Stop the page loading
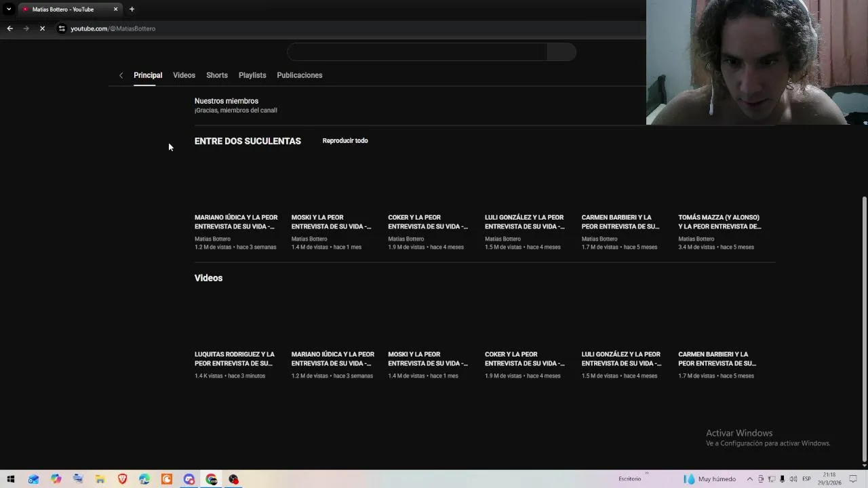 click(x=42, y=28)
